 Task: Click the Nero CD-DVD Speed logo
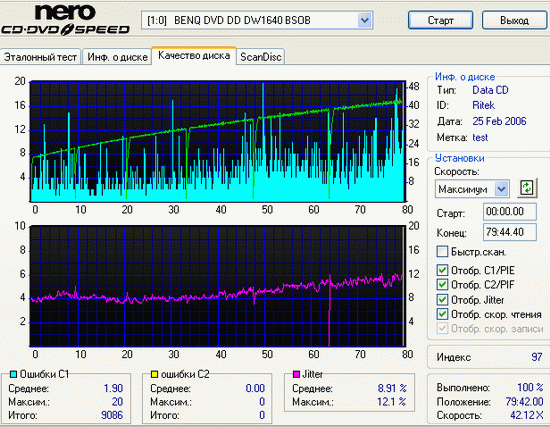66,19
